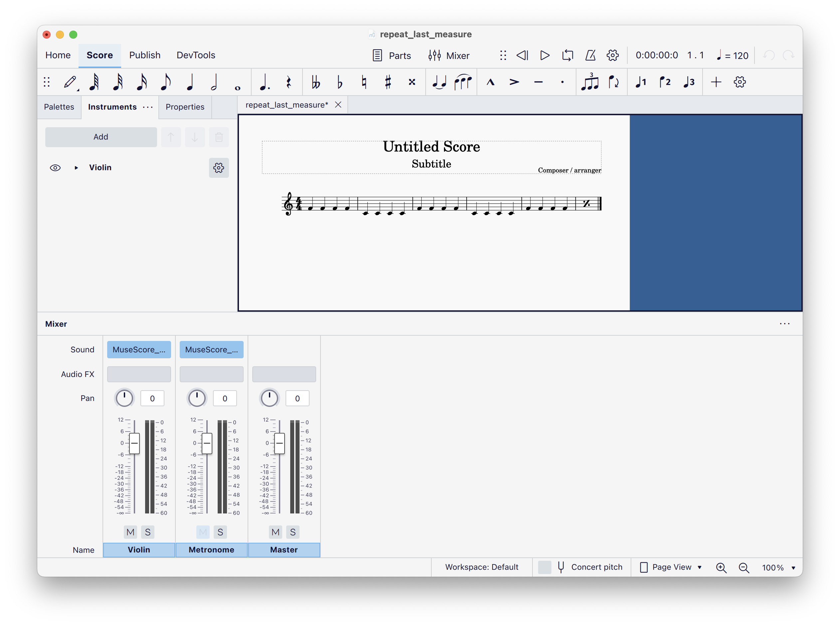Adjust the Master volume fader
The width and height of the screenshot is (840, 626).
pos(279,443)
